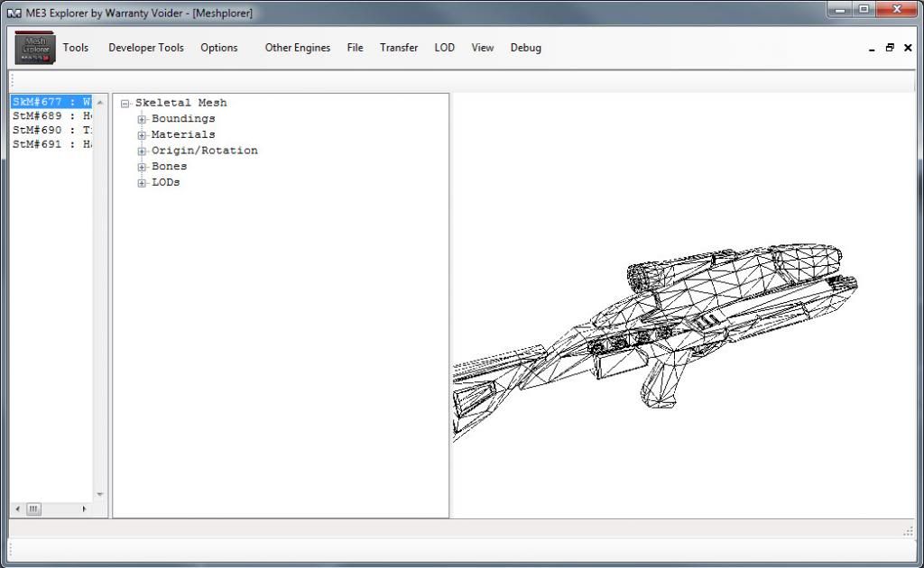Image resolution: width=924 pixels, height=568 pixels.
Task: Collapse the Skeletal Mesh tree node
Action: click(x=125, y=104)
